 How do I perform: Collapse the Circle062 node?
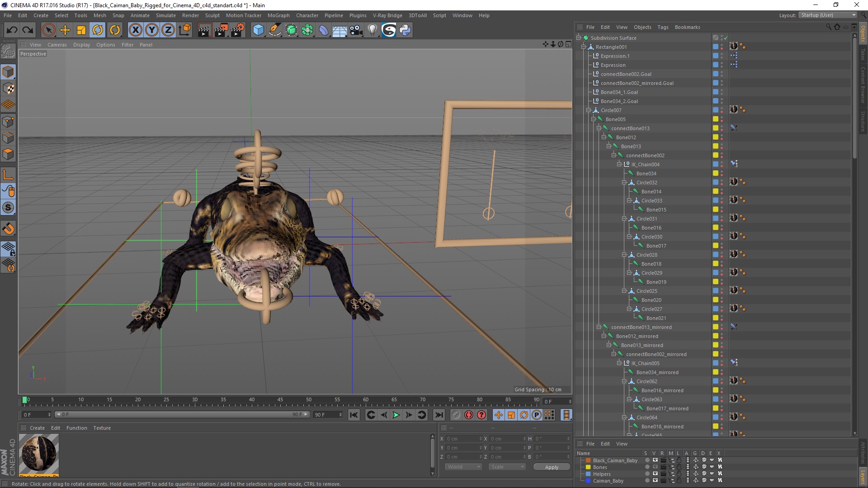pos(624,381)
